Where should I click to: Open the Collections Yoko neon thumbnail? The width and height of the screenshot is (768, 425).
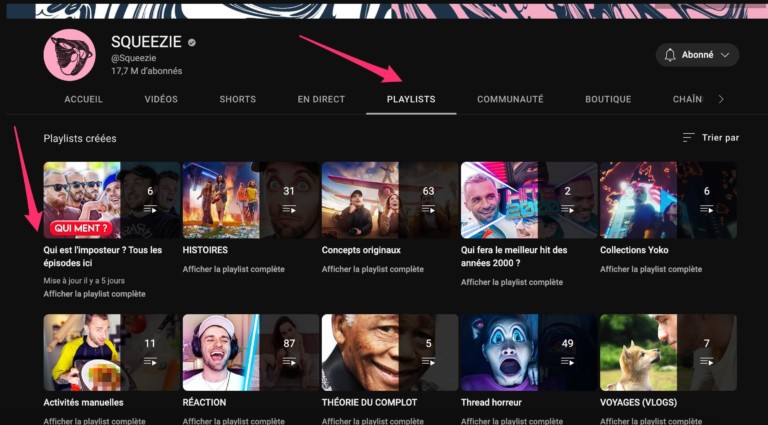(x=668, y=200)
